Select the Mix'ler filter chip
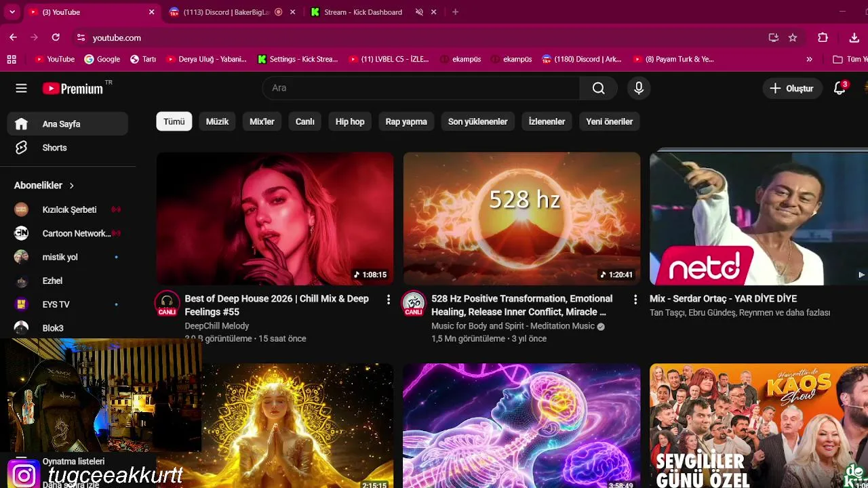Viewport: 868px width, 488px height. 262,121
